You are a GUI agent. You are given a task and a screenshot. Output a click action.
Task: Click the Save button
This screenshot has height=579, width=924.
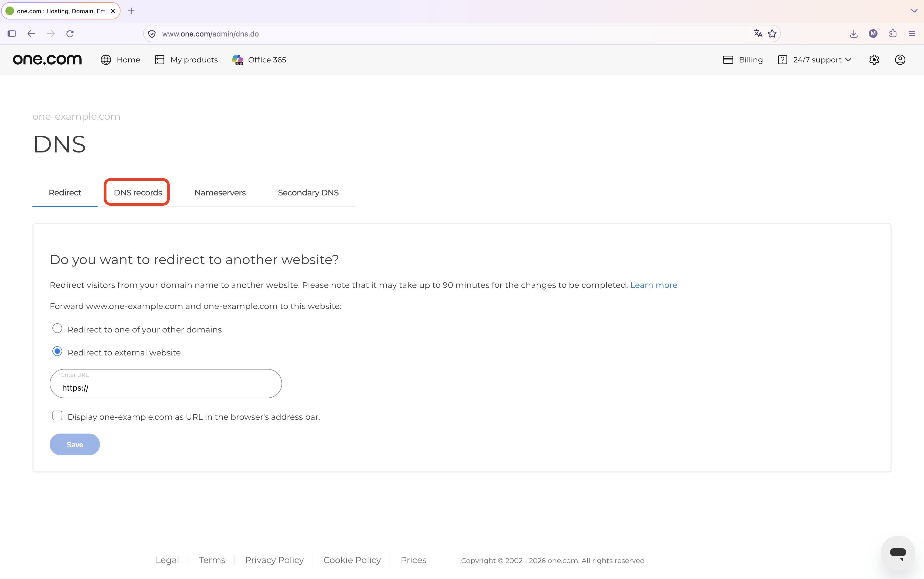pyautogui.click(x=75, y=445)
